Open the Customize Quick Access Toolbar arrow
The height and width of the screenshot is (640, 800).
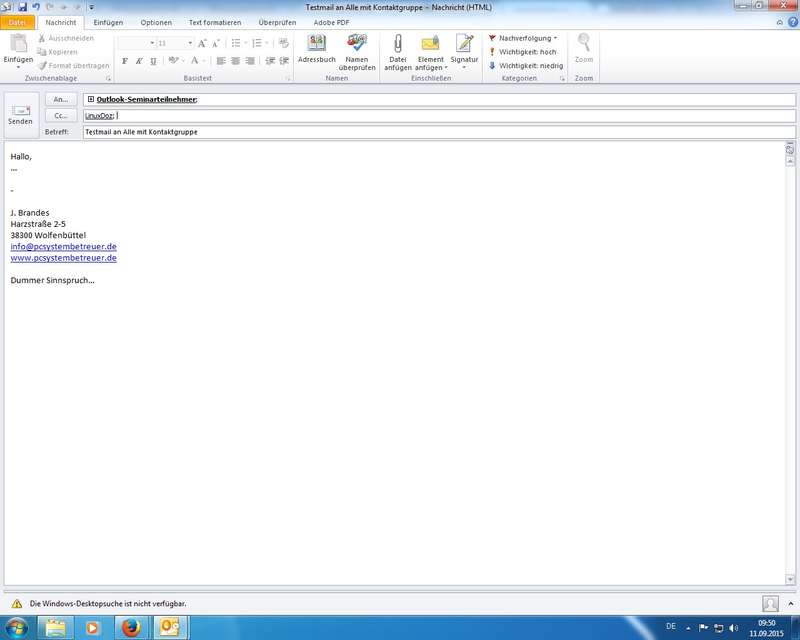pyautogui.click(x=91, y=8)
